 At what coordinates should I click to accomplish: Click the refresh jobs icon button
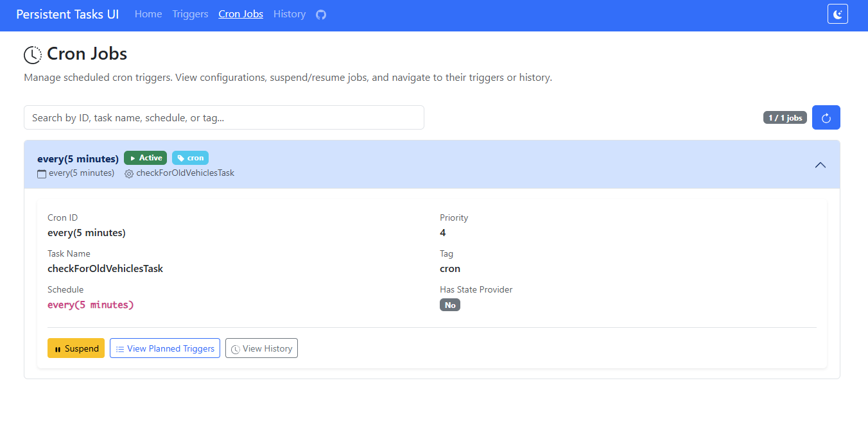point(826,117)
